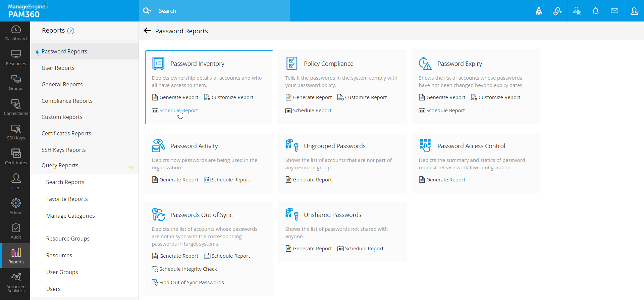Select Compliance Reports in left menu
Screen dimensions: 644x300
coord(67,101)
